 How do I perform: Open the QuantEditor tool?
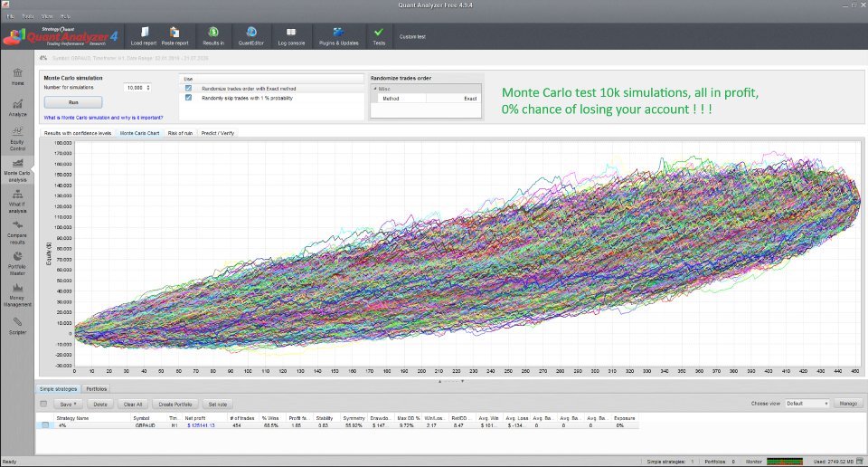coord(250,36)
